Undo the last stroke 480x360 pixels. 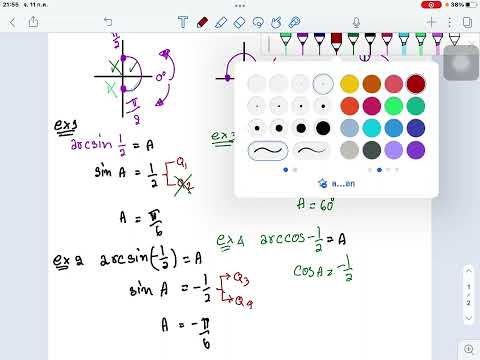(x=108, y=22)
